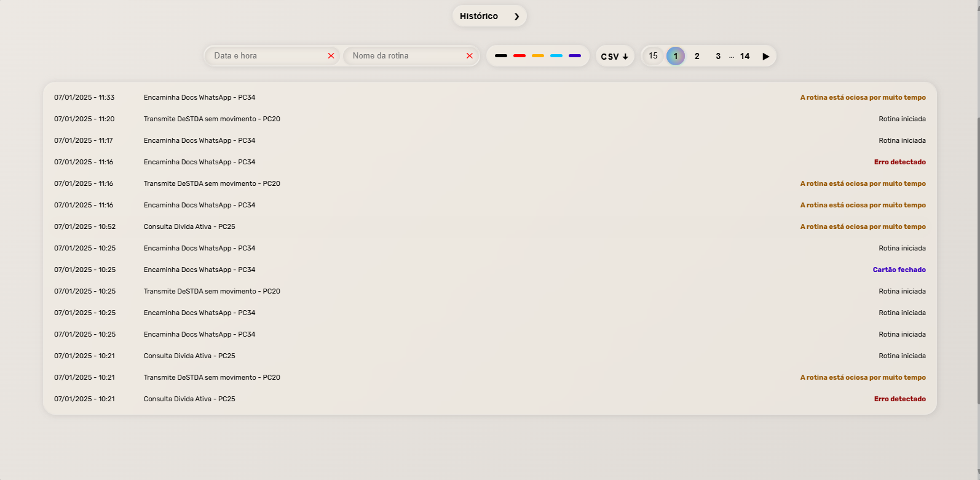Viewport: 980px width, 480px height.
Task: Go to page 3
Action: [x=718, y=56]
